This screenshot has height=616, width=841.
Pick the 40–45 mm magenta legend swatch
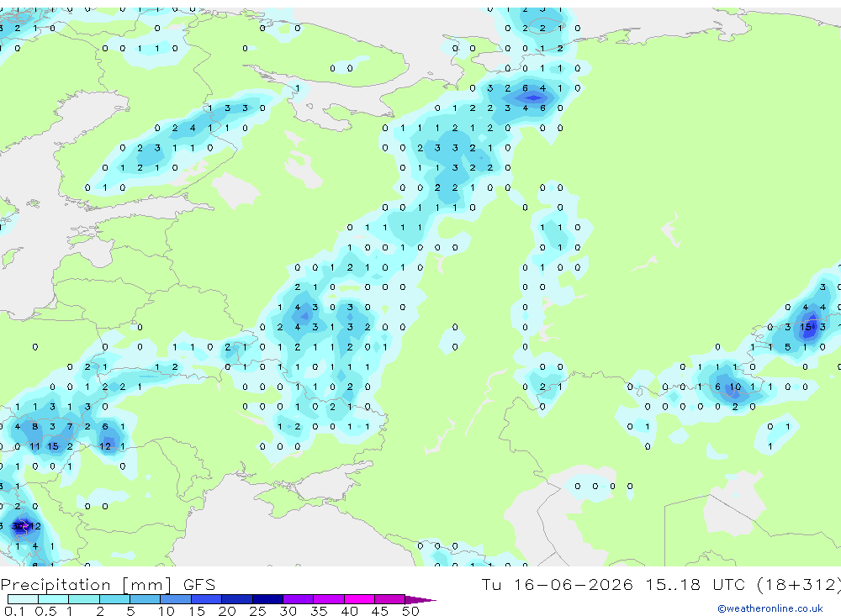(359, 599)
